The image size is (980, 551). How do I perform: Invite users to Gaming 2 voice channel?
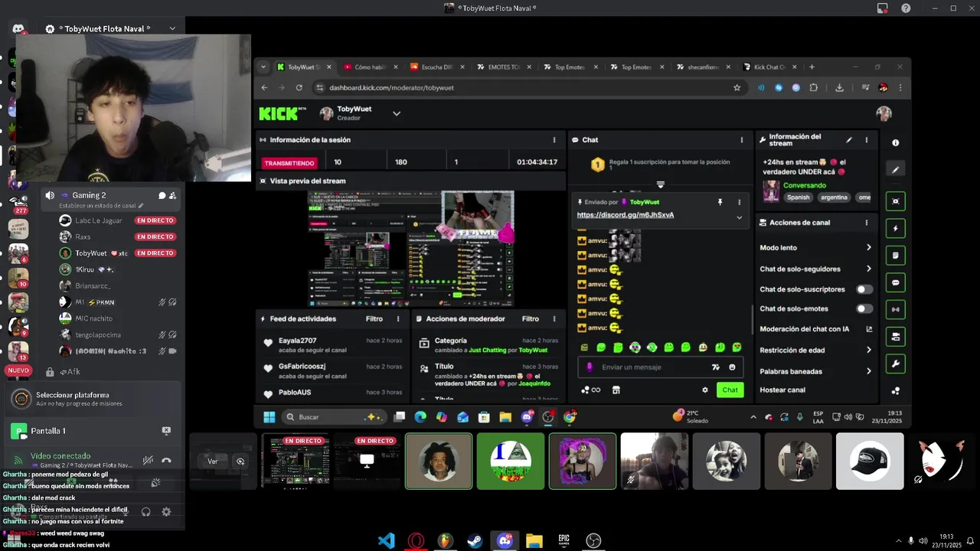tap(172, 196)
